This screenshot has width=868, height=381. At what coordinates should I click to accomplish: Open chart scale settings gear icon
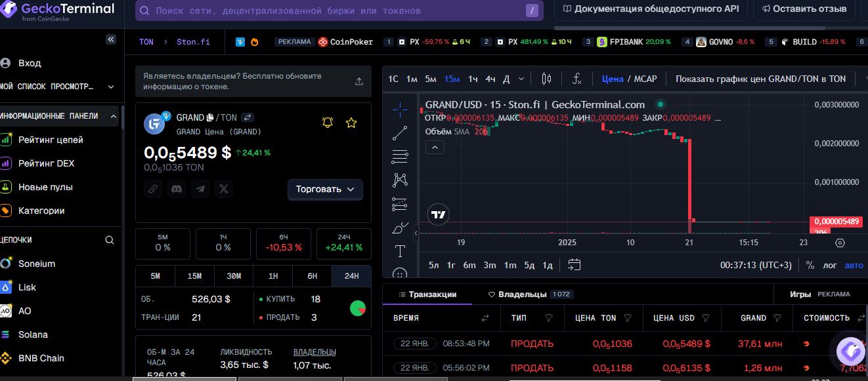coord(840,243)
